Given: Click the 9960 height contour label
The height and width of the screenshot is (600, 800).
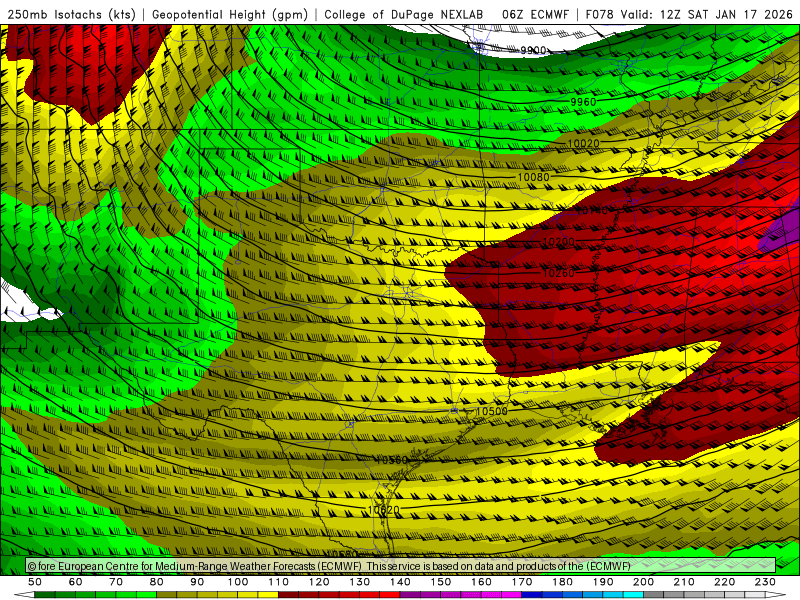Looking at the screenshot, I should click(583, 102).
